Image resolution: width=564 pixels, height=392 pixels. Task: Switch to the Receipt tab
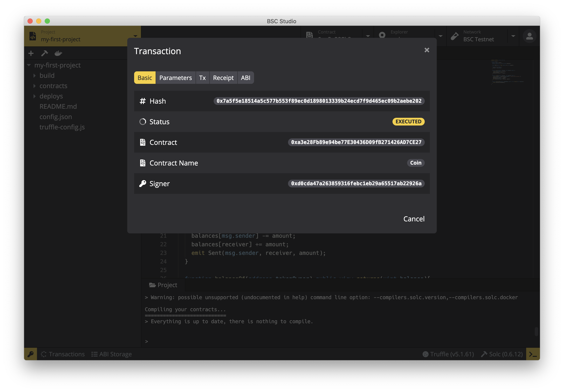(x=223, y=78)
